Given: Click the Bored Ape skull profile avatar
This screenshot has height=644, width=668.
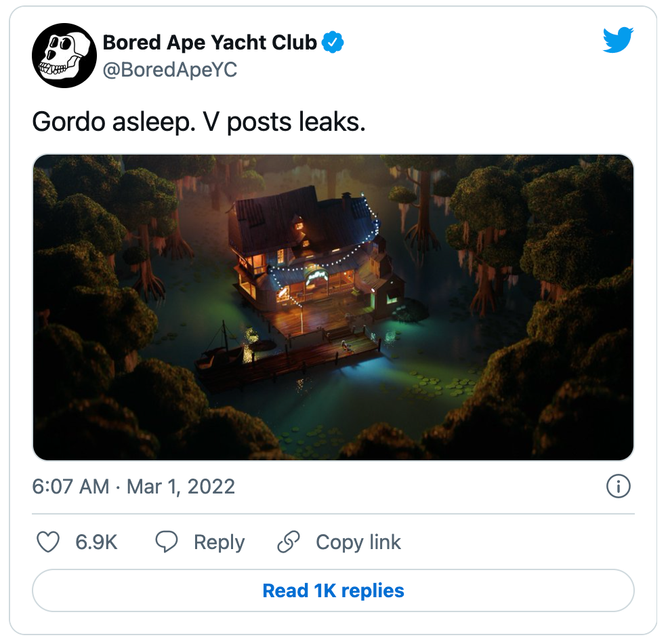Looking at the screenshot, I should [x=64, y=56].
